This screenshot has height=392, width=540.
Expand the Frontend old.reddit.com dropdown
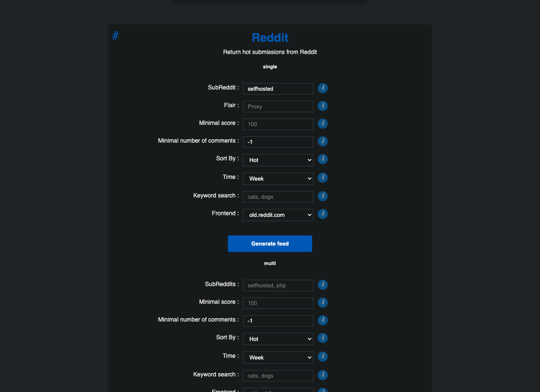click(x=278, y=215)
